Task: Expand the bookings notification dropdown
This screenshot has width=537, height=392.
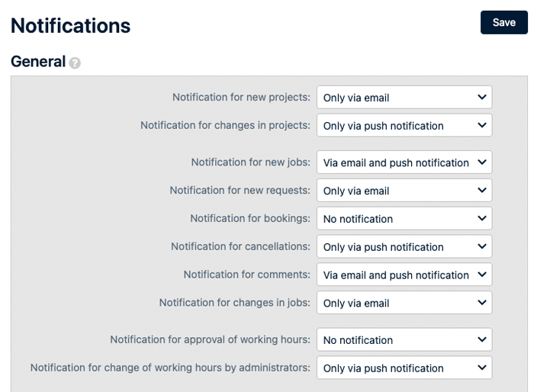Action: click(404, 219)
